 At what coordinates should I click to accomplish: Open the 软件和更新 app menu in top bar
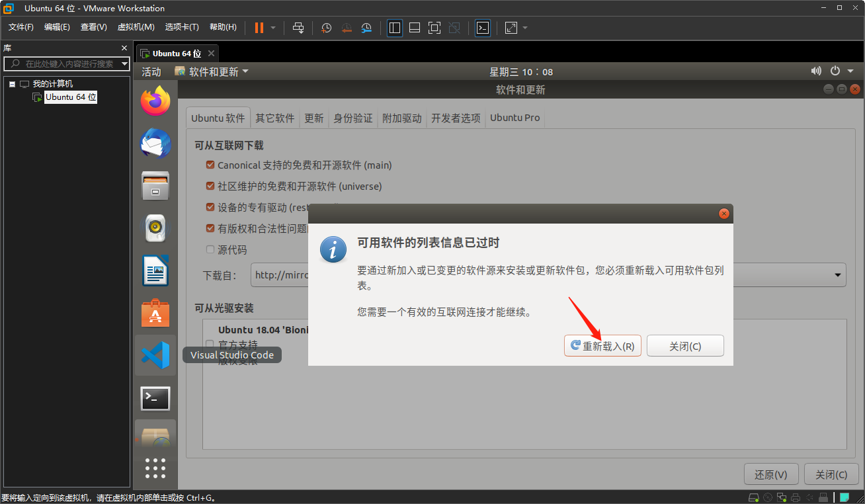[212, 71]
